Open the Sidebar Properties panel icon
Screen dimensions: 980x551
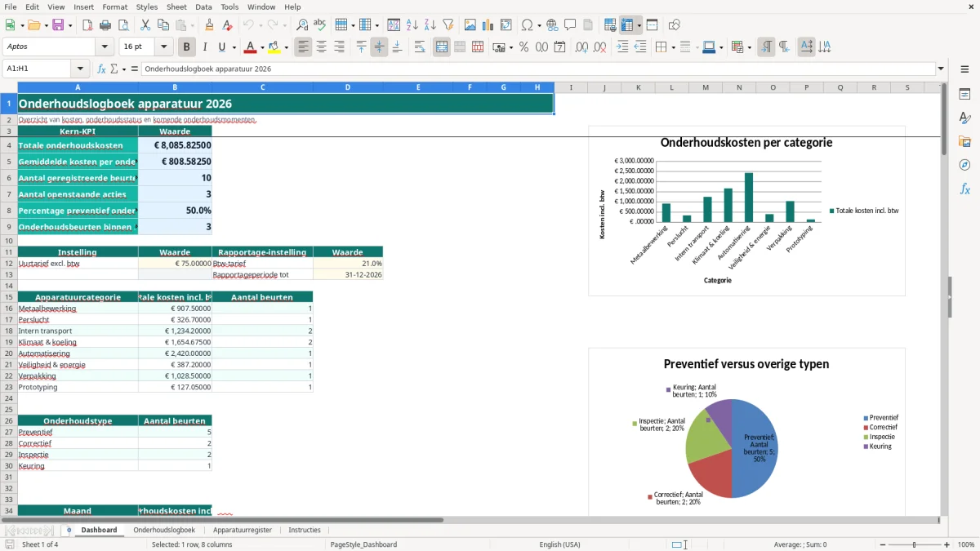(x=964, y=95)
